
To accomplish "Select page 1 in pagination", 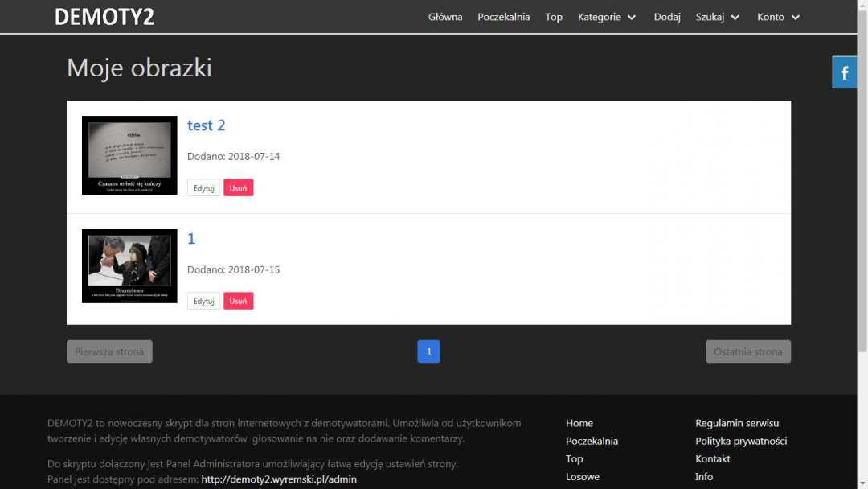I will [x=428, y=351].
